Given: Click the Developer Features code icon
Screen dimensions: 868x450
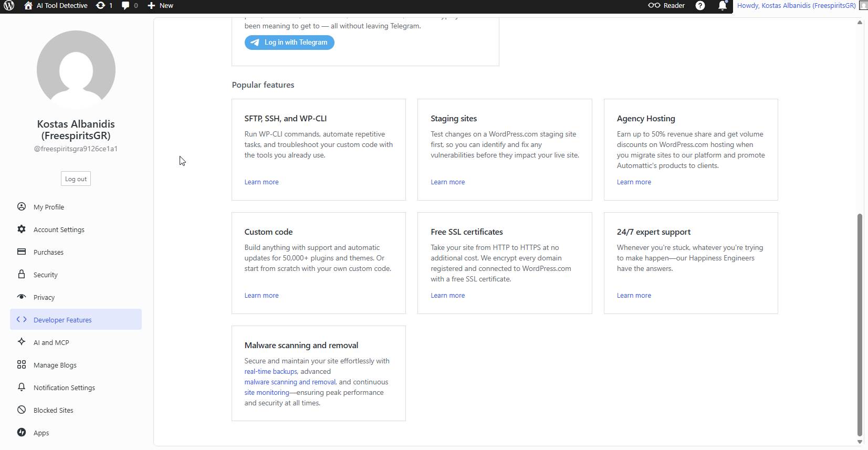Looking at the screenshot, I should pos(22,319).
